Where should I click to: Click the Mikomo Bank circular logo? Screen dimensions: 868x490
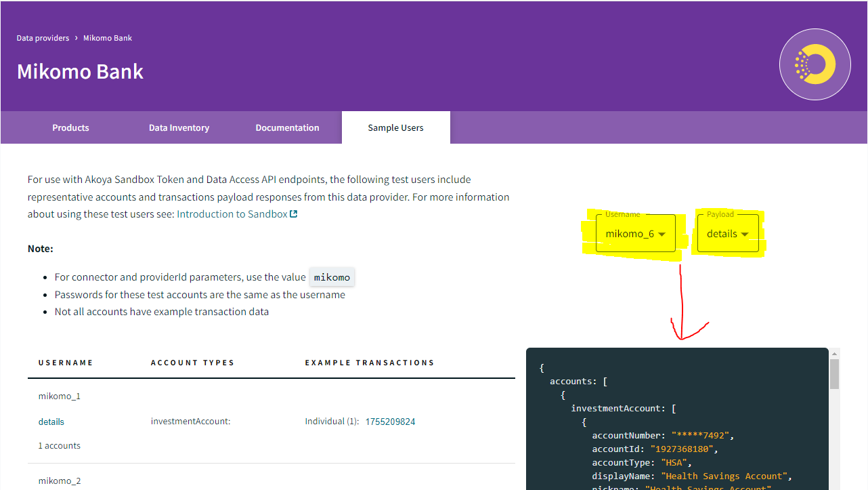tap(815, 65)
